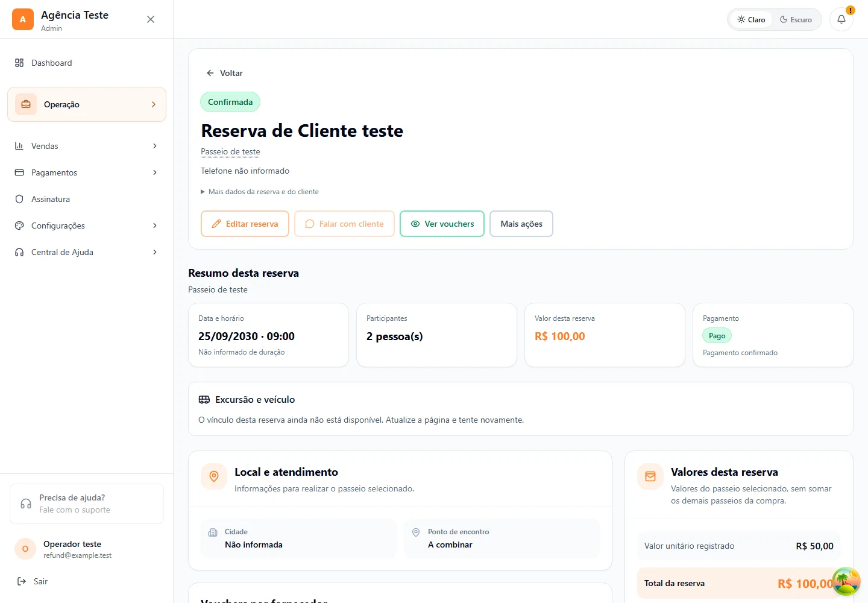Select the Sair menu entry
This screenshot has width=868, height=603.
(x=87, y=581)
